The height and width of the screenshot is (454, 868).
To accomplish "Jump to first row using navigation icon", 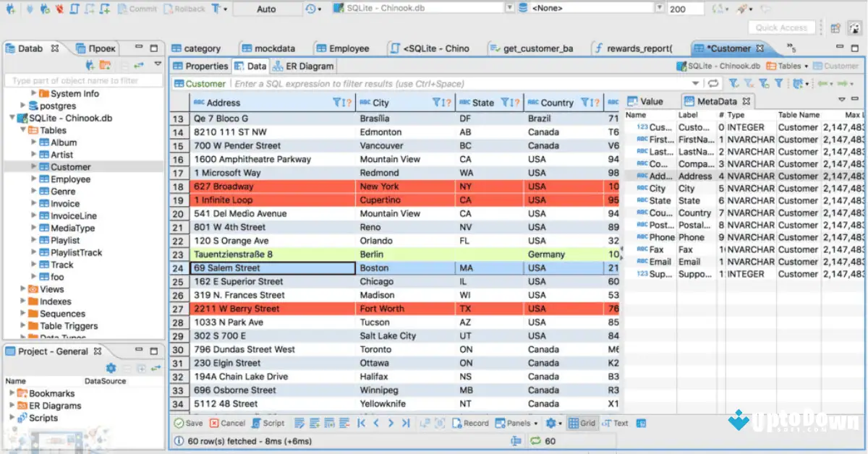I will pyautogui.click(x=359, y=423).
